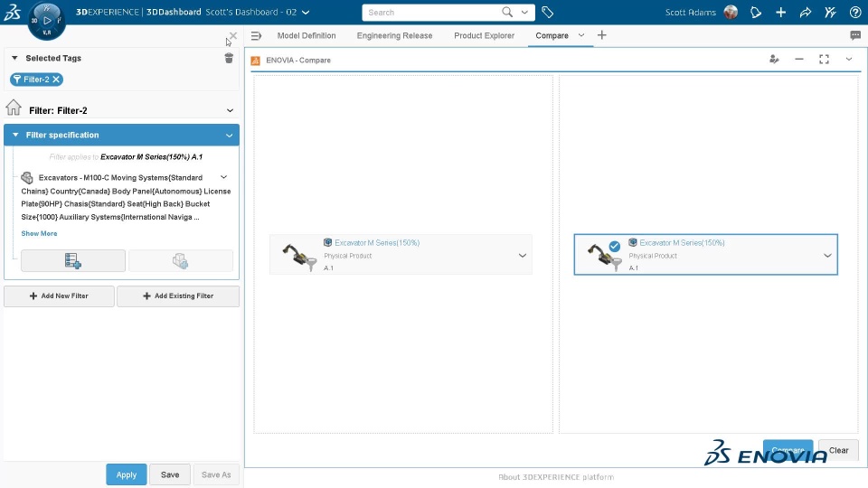Click the Save As button
The height and width of the screenshot is (488, 868).
[216, 474]
